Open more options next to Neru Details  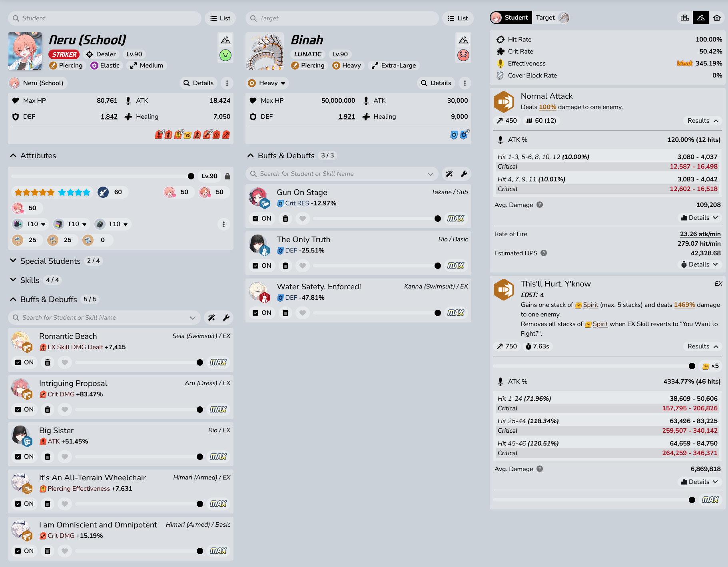click(x=227, y=83)
